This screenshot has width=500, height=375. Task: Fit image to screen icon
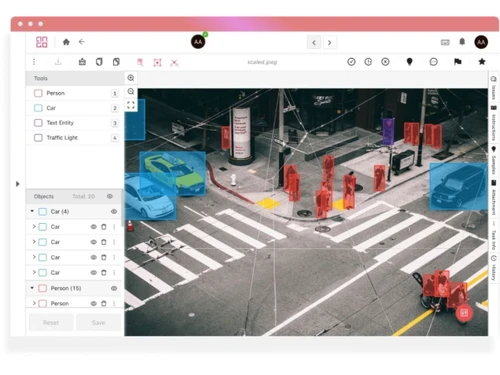coord(131,105)
